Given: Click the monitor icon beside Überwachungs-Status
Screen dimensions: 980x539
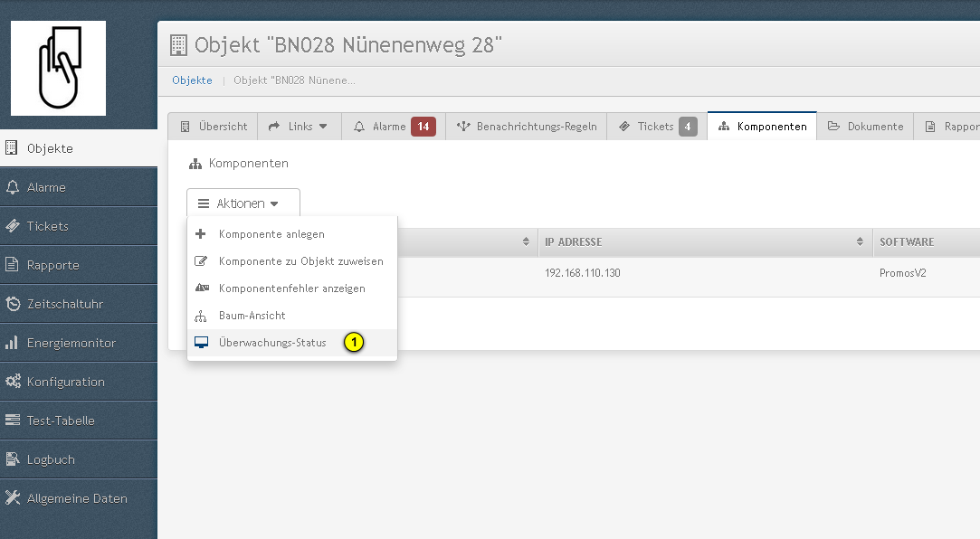Looking at the screenshot, I should pos(201,342).
